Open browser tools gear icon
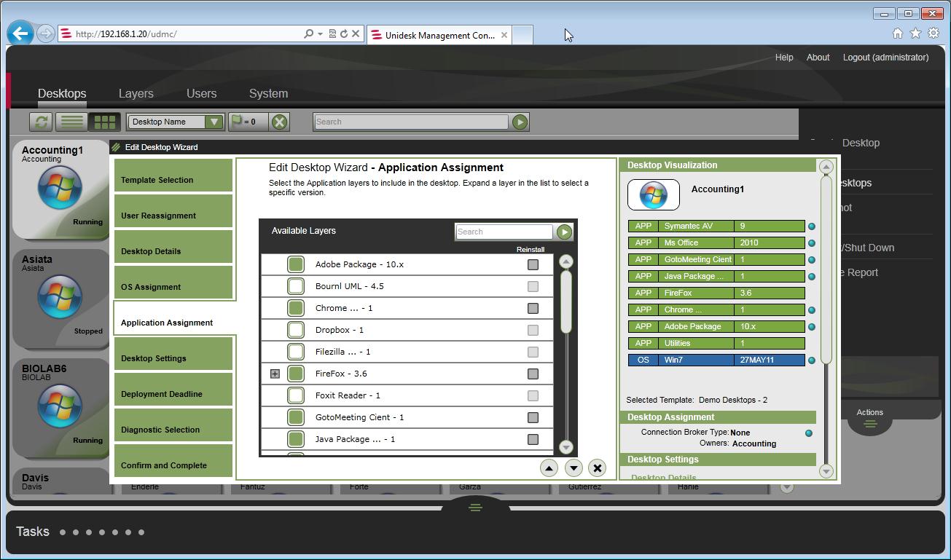The width and height of the screenshot is (951, 560). click(x=934, y=33)
